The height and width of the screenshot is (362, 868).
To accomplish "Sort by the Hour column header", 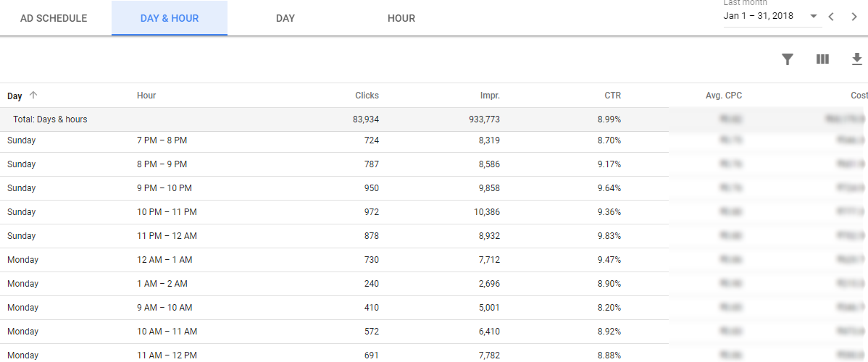I will coord(146,95).
